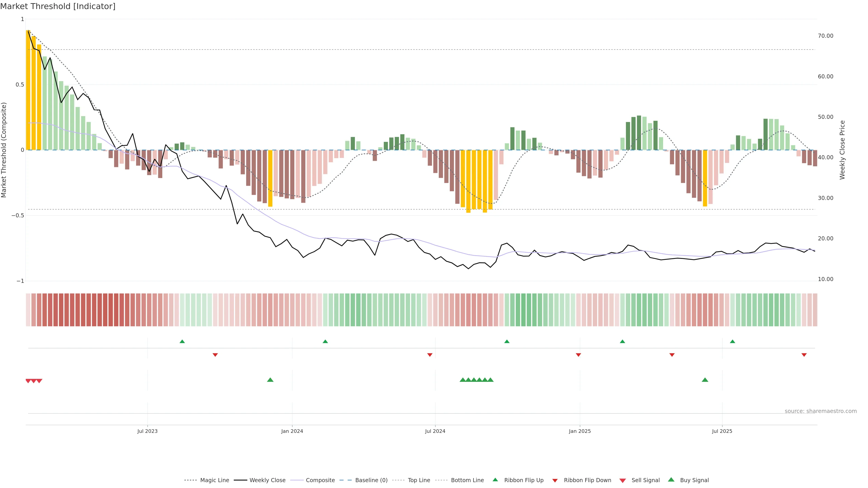This screenshot has height=488, width=868.
Task: Click the Jul 2025 x-axis label
Action: click(x=722, y=431)
